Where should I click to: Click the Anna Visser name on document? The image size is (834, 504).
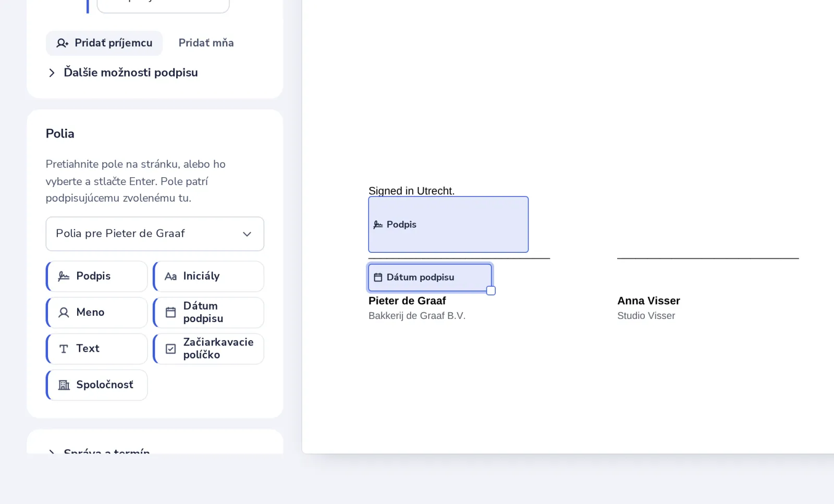coord(648,301)
